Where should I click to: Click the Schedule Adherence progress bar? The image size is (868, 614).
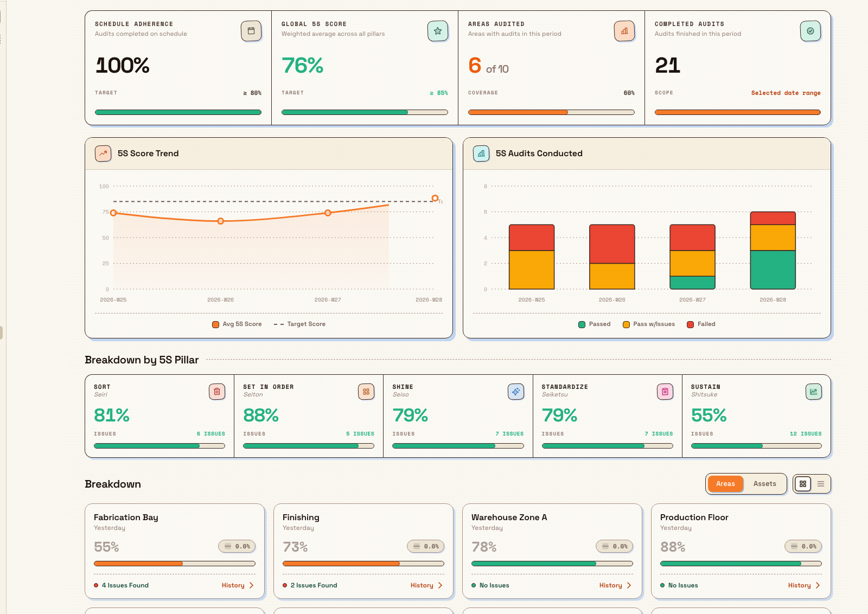pos(178,112)
